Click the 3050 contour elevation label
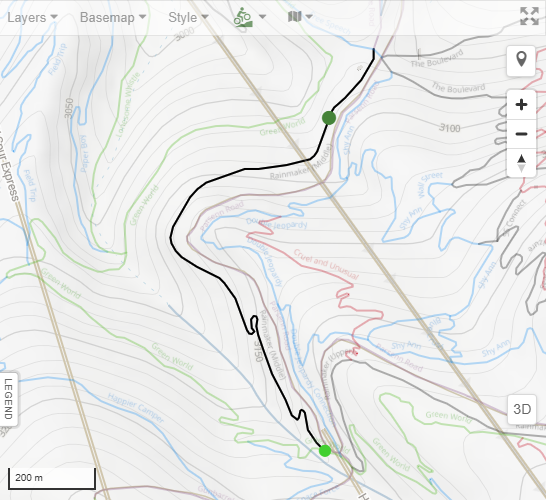 click(69, 108)
